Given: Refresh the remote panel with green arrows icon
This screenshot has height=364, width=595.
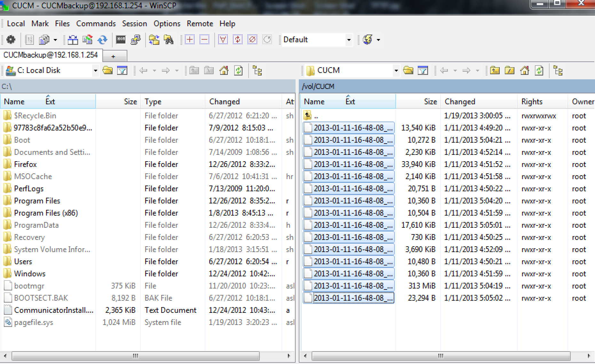Looking at the screenshot, I should (539, 70).
